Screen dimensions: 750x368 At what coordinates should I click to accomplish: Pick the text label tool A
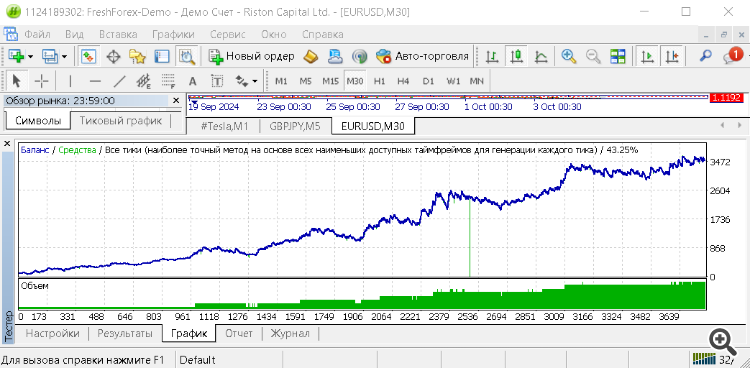tap(192, 81)
